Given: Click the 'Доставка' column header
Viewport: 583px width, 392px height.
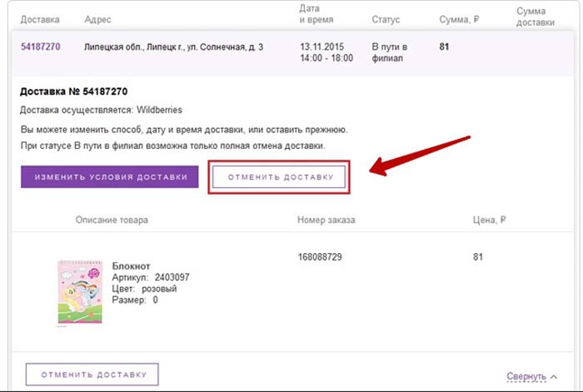Looking at the screenshot, I should coord(40,19).
